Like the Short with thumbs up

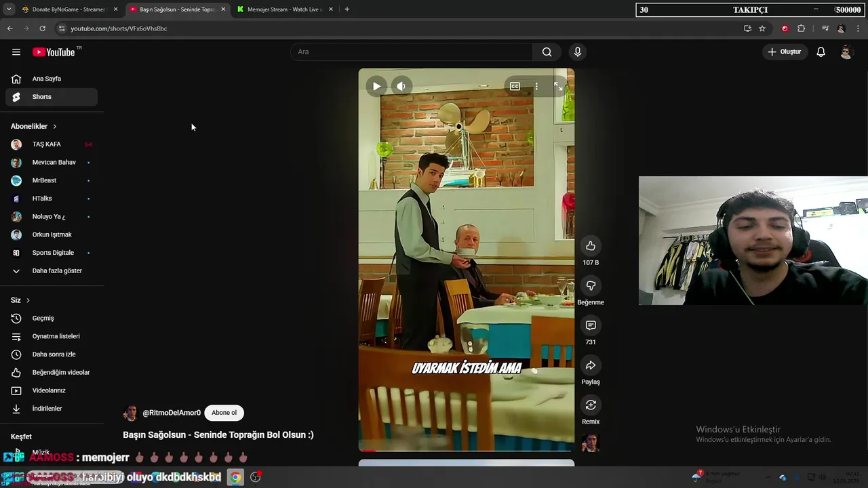click(x=591, y=245)
